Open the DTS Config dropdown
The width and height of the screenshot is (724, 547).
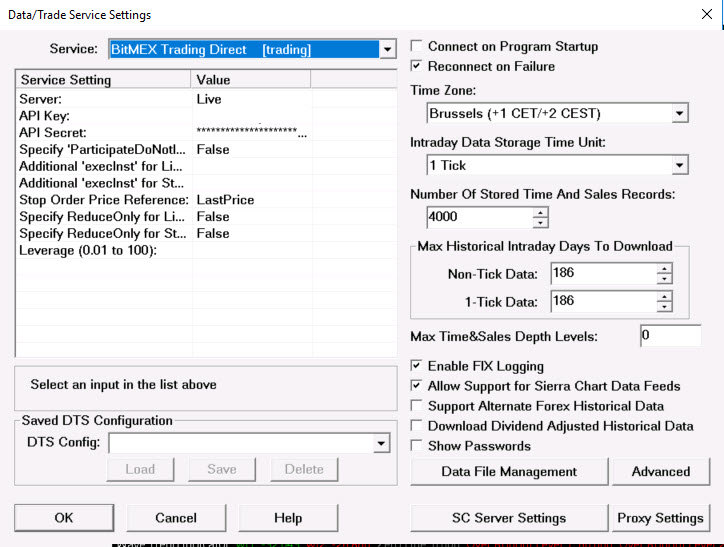pyautogui.click(x=381, y=443)
